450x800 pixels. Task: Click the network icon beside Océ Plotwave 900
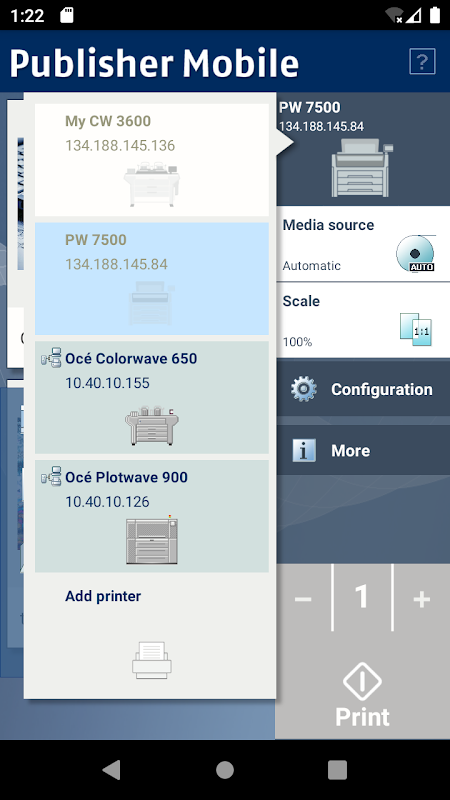pos(51,477)
